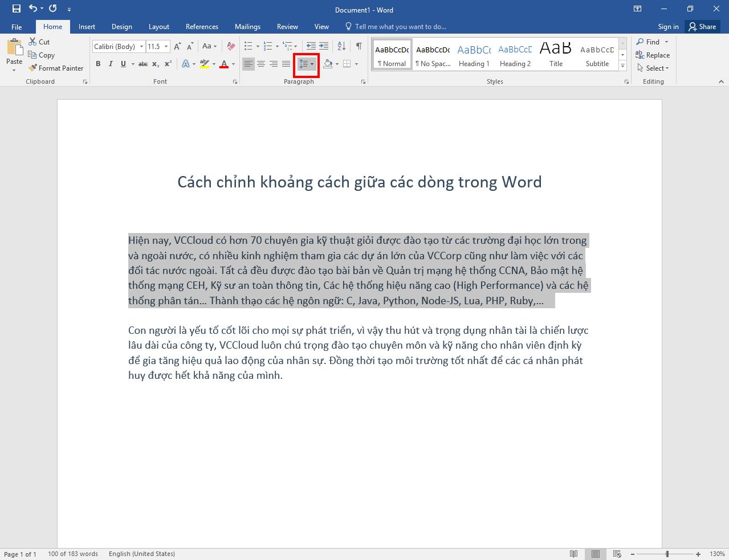Decrease paragraph indent

(x=311, y=46)
